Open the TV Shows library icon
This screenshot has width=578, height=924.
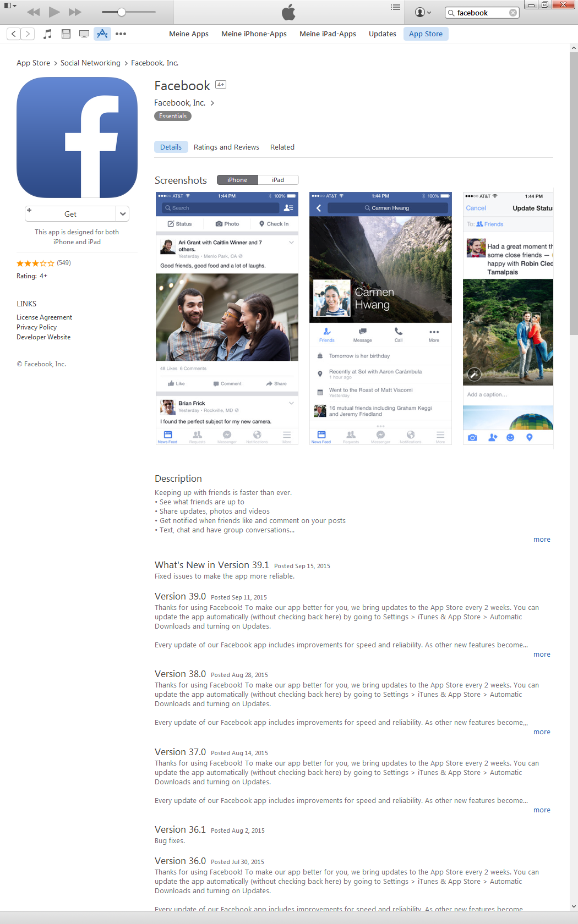click(x=84, y=34)
